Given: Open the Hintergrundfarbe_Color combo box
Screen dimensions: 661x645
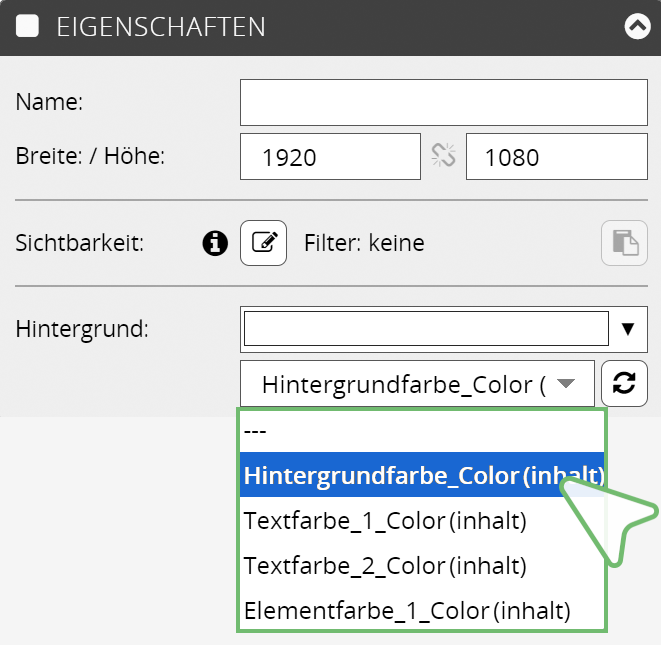Looking at the screenshot, I should click(417, 384).
